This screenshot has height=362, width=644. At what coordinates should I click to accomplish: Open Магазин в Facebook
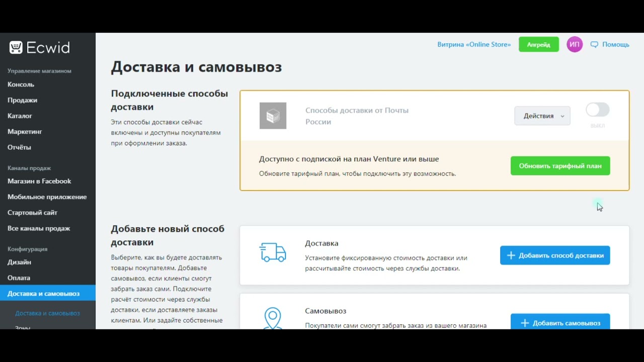39,181
